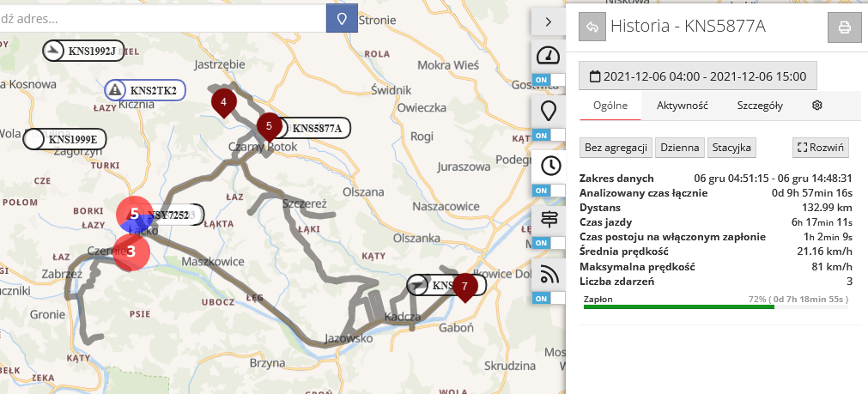868x394 pixels.
Task: Click the back arrow beside Historia title
Action: (592, 27)
